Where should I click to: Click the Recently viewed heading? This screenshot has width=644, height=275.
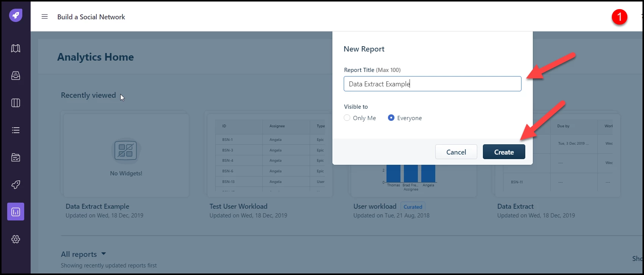88,95
